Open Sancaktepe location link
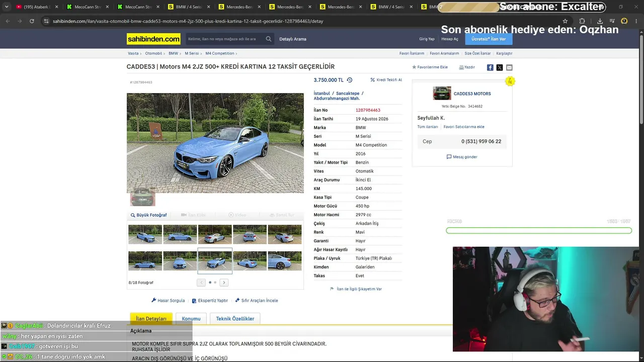The height and width of the screenshot is (362, 644). [348, 94]
